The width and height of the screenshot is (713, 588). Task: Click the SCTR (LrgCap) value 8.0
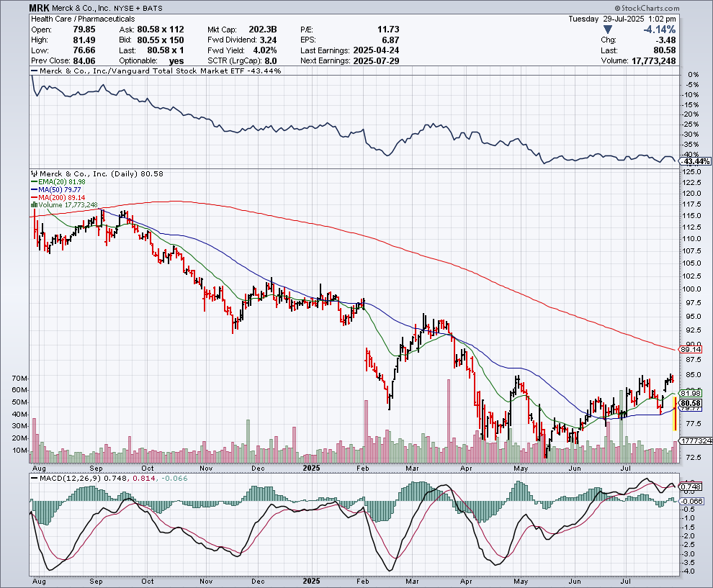click(x=269, y=61)
